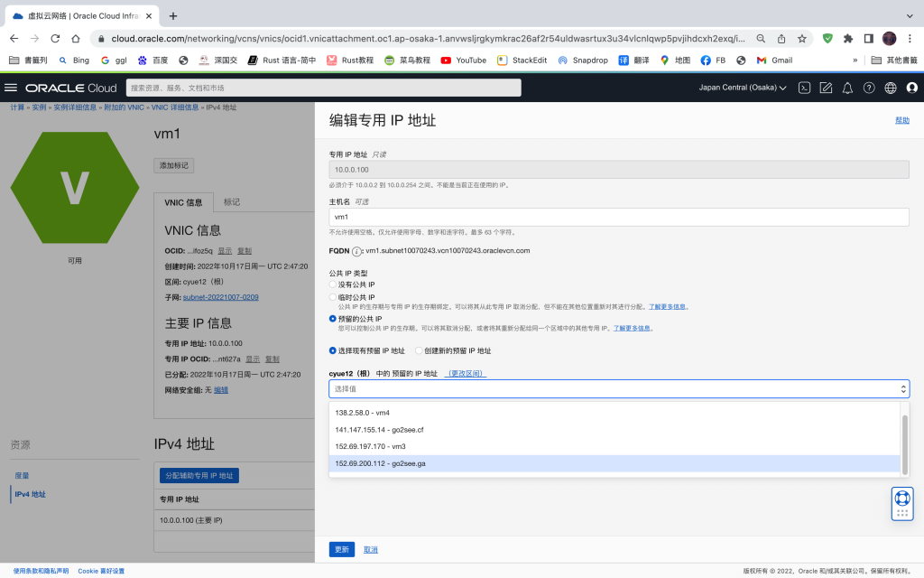Image resolution: width=924 pixels, height=578 pixels.
Task: Click the FQDN info icon
Action: tap(356, 251)
